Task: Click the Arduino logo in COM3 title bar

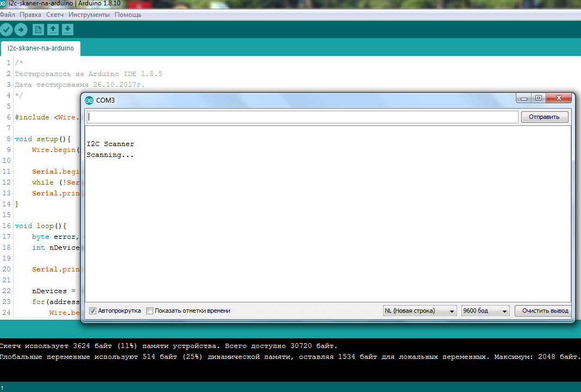Action: point(89,100)
